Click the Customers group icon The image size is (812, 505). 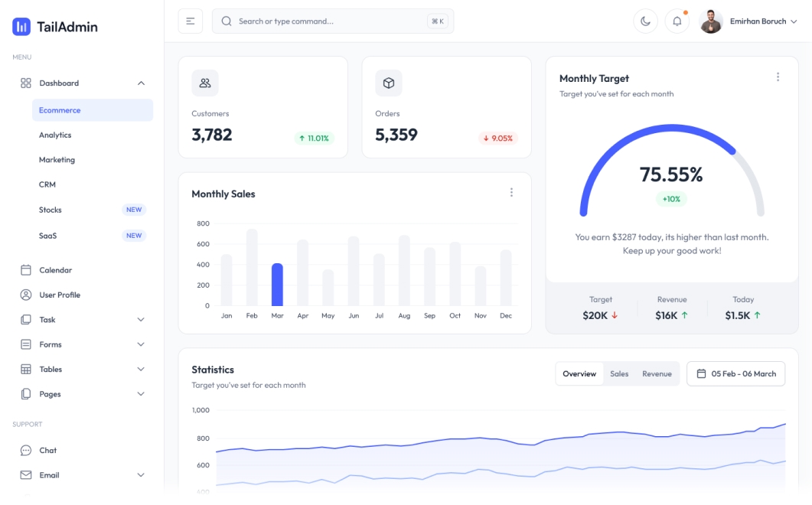click(x=204, y=82)
